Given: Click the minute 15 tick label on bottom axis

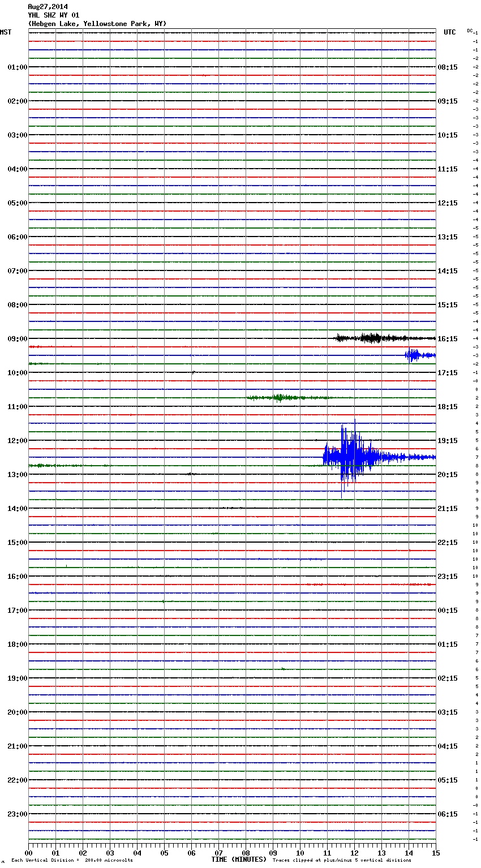Looking at the screenshot, I should point(436,853).
